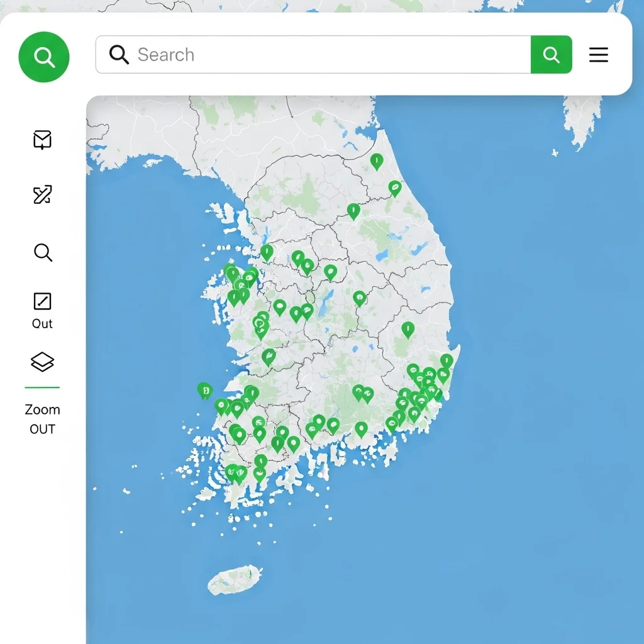This screenshot has width=644, height=644.
Task: Click the lone leaf pin north of the southwest cluster
Action: [x=269, y=357]
